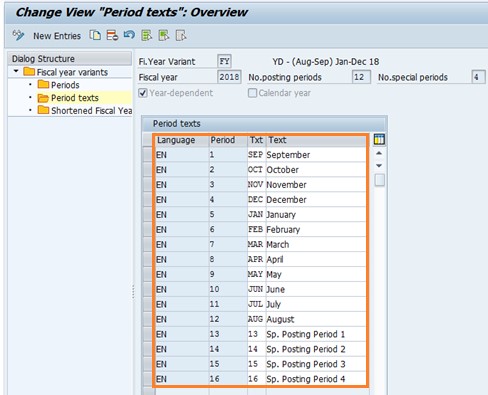
Task: Click the Fi.Year Variant field showing FY
Action: coord(224,61)
